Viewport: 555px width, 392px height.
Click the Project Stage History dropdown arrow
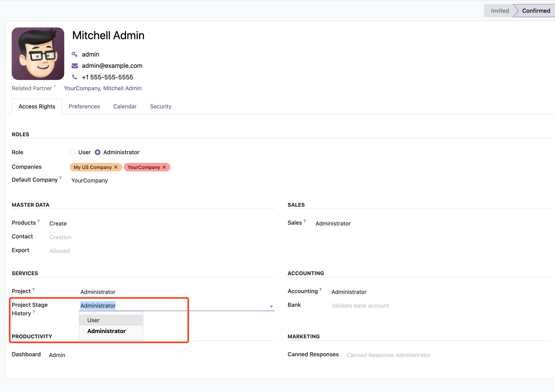click(271, 306)
